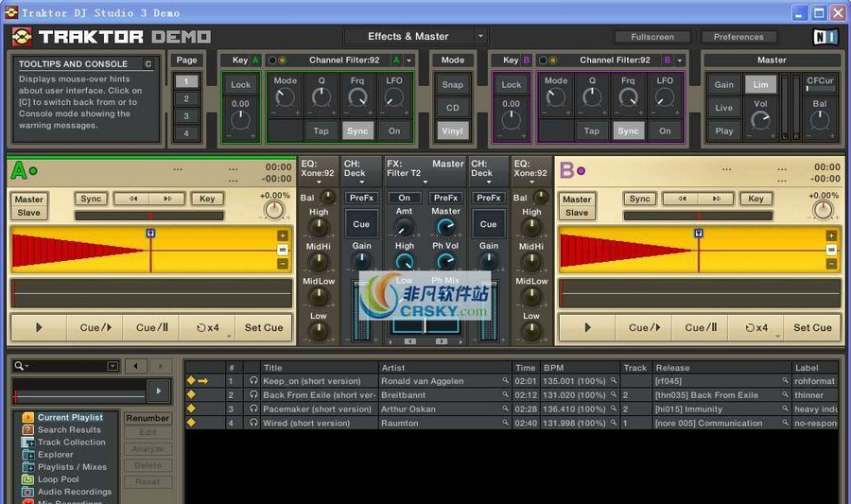The width and height of the screenshot is (851, 504).
Task: Zoom in Deck A waveform plus icon
Action: pyautogui.click(x=282, y=235)
